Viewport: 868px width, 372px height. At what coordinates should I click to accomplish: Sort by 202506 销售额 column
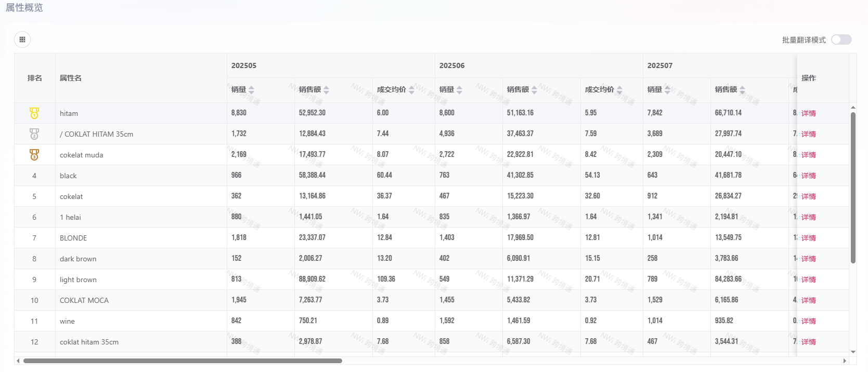pyautogui.click(x=534, y=90)
